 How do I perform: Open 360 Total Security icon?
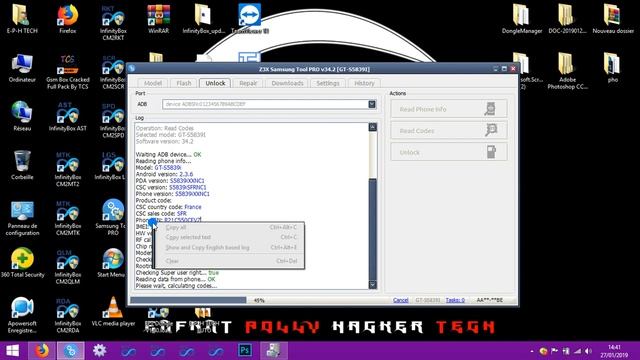[22, 262]
